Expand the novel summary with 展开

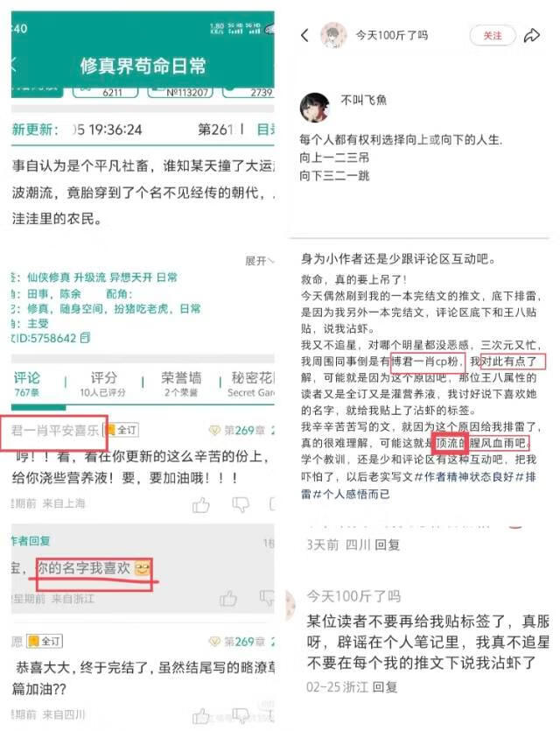coord(260,261)
